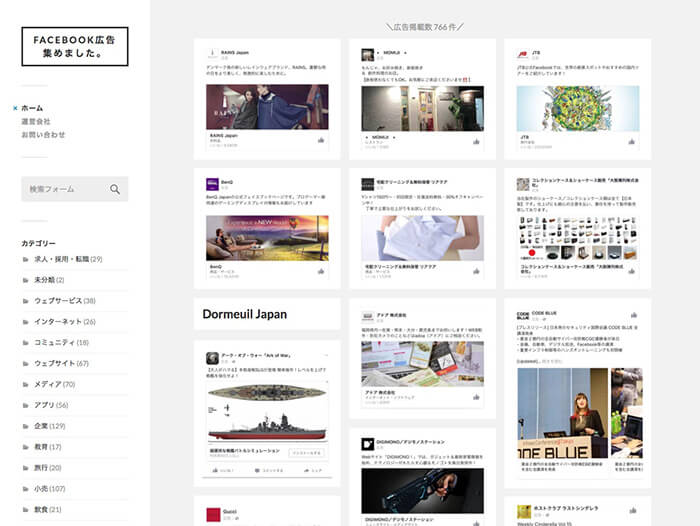Like the delivery cleaning ad card
700x526 pixels.
click(x=476, y=271)
